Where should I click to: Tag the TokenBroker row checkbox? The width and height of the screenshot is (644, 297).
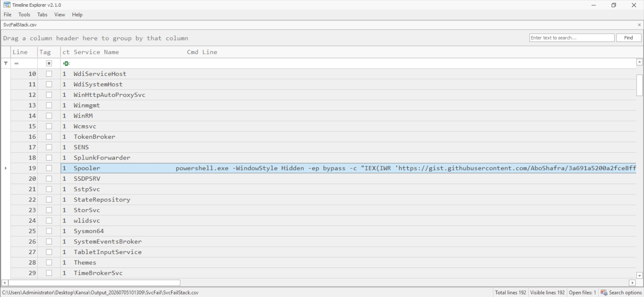tap(49, 137)
